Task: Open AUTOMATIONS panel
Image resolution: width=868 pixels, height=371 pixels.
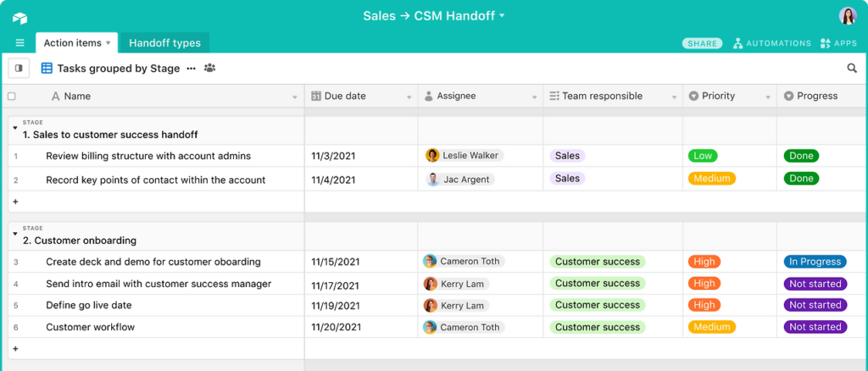Action: pyautogui.click(x=772, y=43)
